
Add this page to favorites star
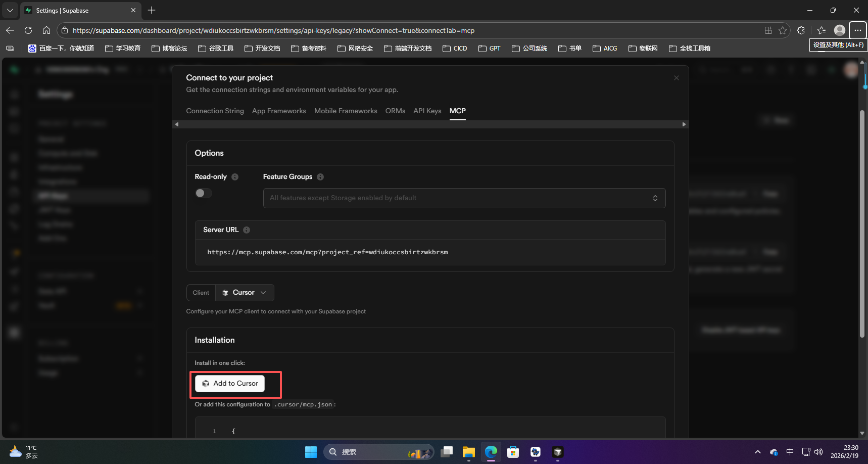[x=783, y=30]
